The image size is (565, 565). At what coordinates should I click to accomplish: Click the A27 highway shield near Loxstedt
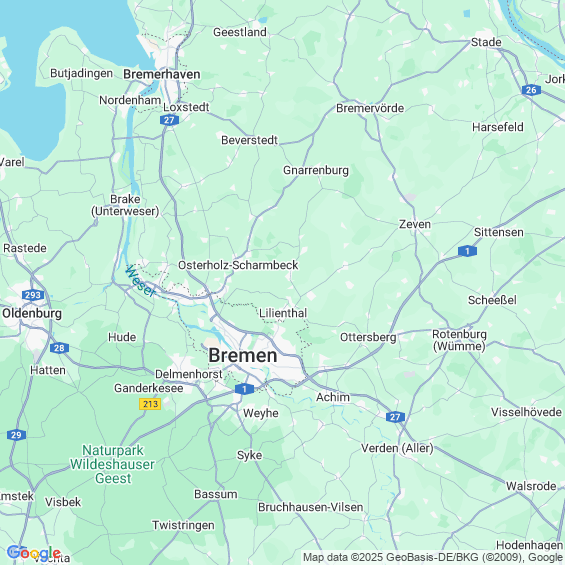(169, 120)
